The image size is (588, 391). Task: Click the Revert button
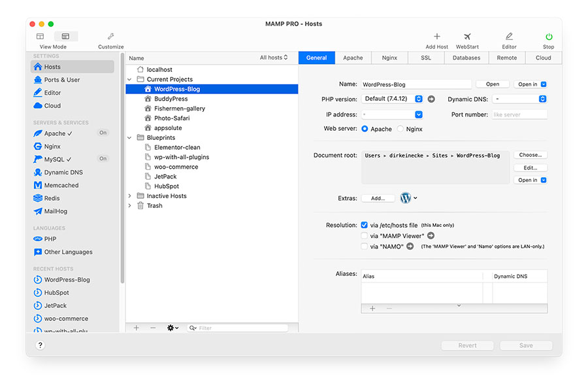(467, 345)
